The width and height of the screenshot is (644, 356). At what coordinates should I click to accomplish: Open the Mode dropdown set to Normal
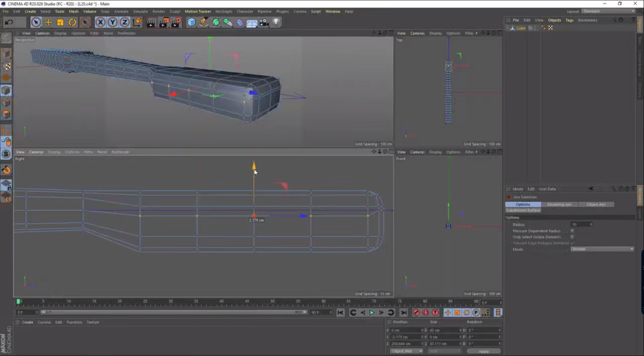tap(601, 249)
